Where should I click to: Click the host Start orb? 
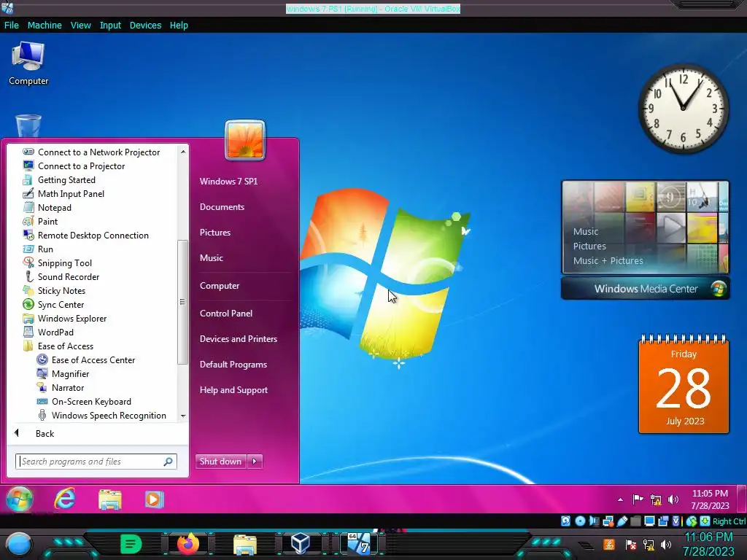point(18,544)
